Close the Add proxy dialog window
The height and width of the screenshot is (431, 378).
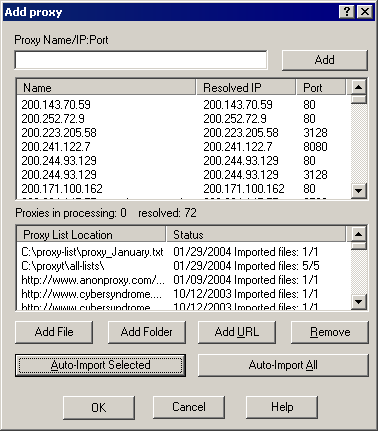(365, 12)
